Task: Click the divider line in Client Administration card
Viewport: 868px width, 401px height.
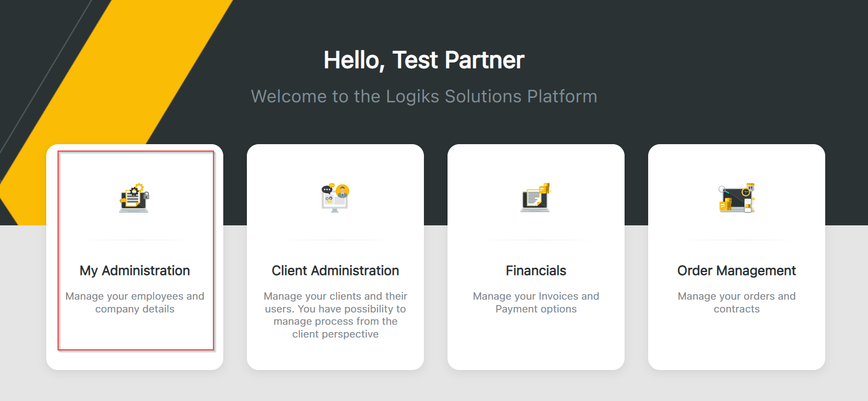Action: pyautogui.click(x=335, y=240)
